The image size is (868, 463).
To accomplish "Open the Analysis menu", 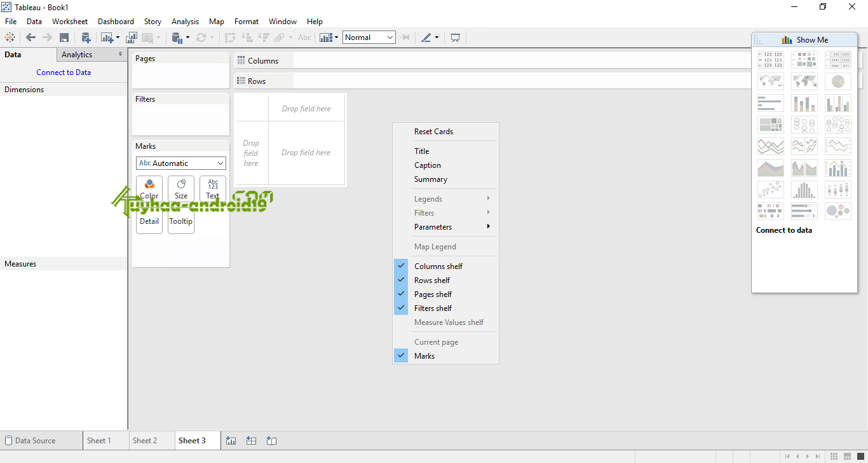I will pos(185,21).
